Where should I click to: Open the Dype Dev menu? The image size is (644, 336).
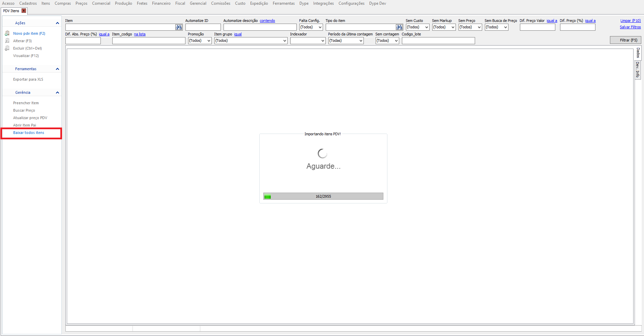(x=377, y=3)
